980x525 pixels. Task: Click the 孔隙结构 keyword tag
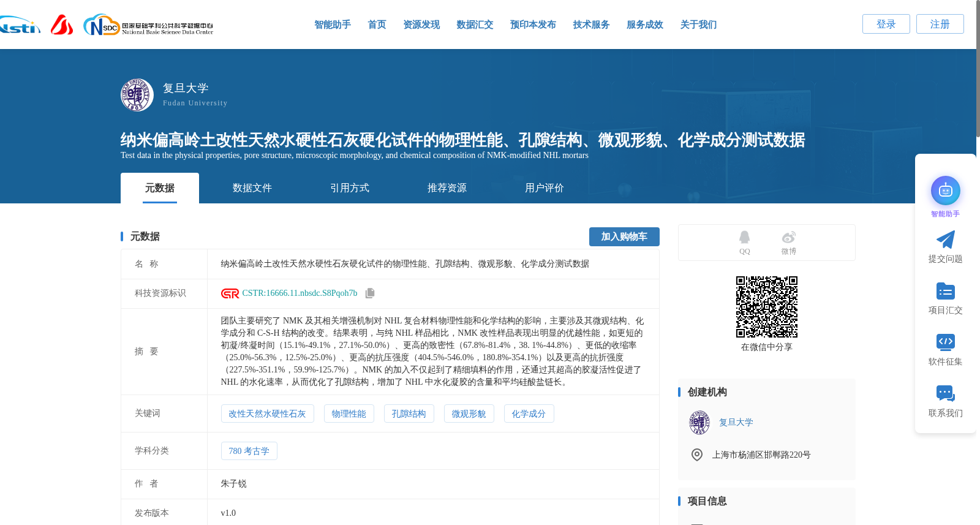pos(409,414)
